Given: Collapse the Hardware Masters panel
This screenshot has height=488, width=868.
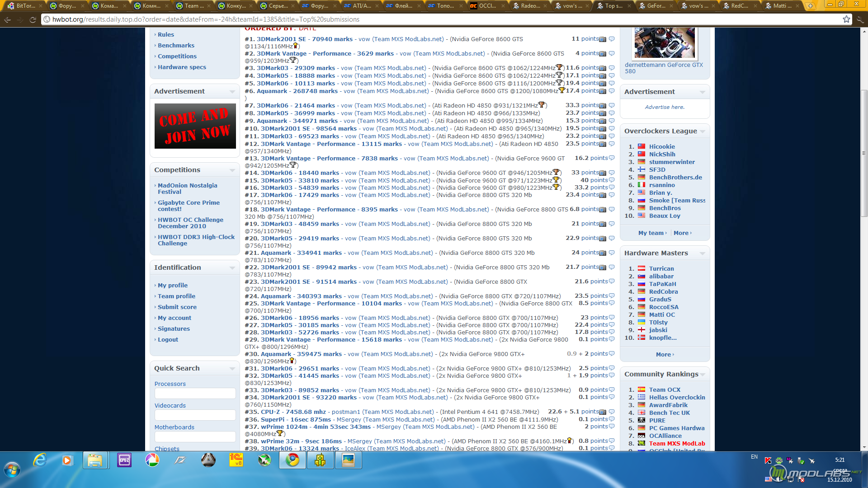Looking at the screenshot, I should point(703,253).
